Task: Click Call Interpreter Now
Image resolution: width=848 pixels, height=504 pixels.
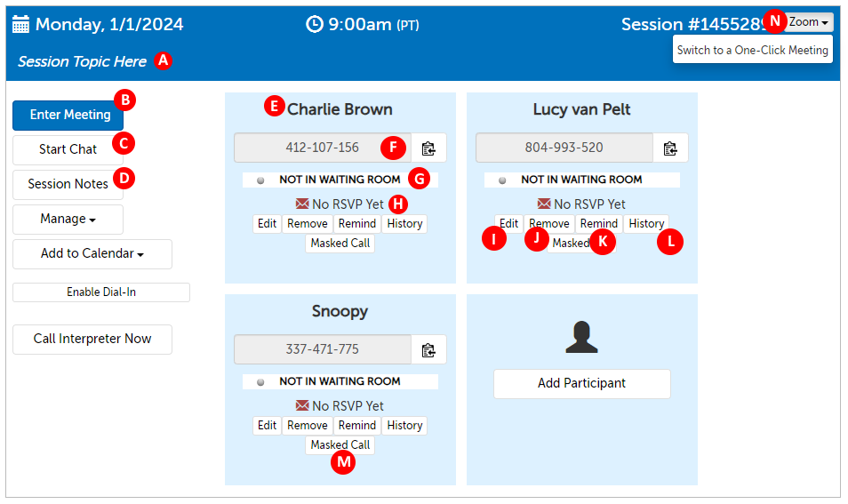Action: click(x=92, y=339)
